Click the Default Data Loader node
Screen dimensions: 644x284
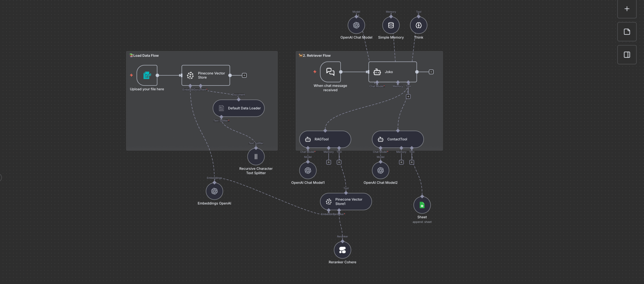click(x=238, y=108)
